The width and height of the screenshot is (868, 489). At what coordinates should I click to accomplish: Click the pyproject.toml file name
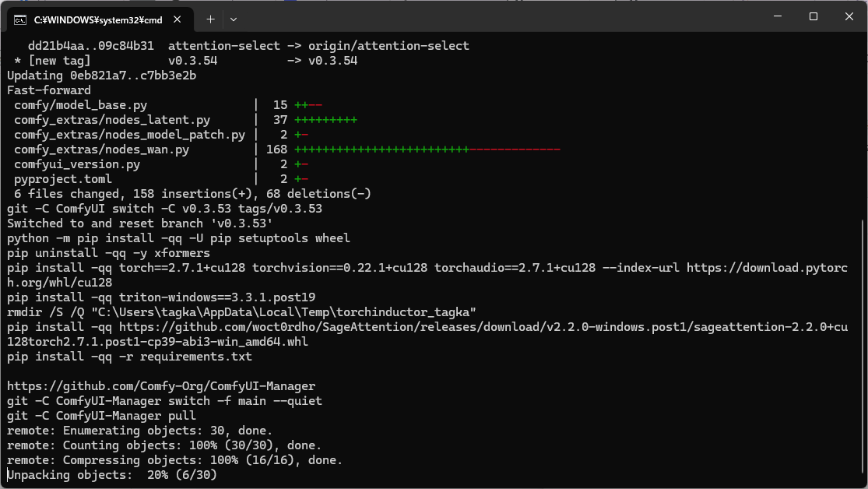pyautogui.click(x=63, y=179)
